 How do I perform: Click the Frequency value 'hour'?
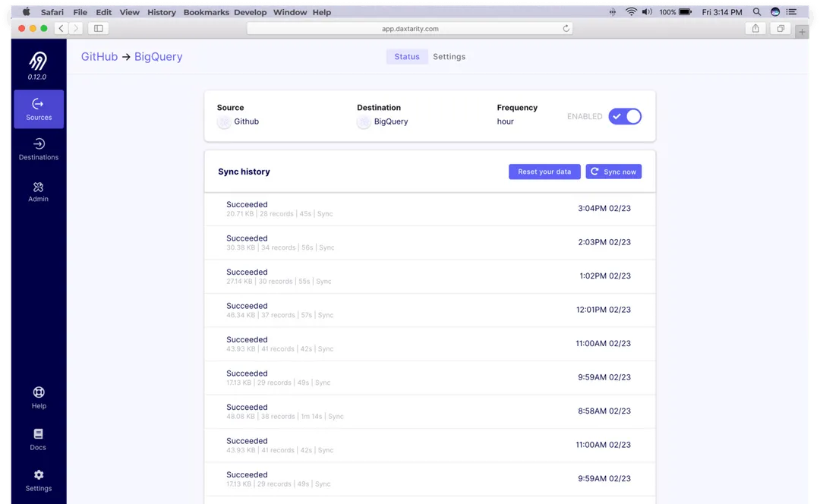[505, 121]
